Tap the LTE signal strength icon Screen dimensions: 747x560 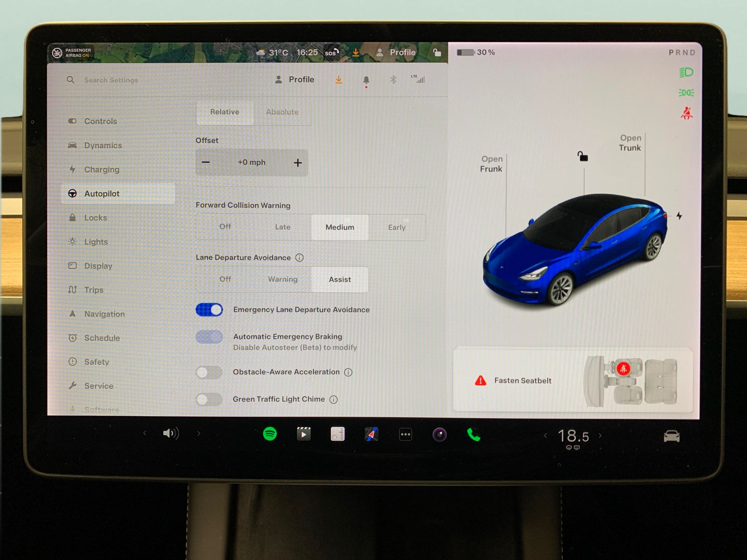click(418, 79)
